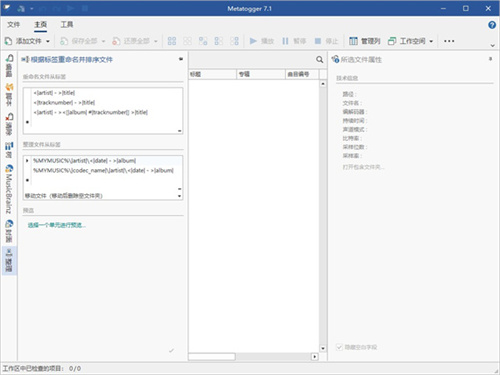Toggle the 隐藏空白字段 checkbox
The height and width of the screenshot is (375, 500).
point(339,347)
